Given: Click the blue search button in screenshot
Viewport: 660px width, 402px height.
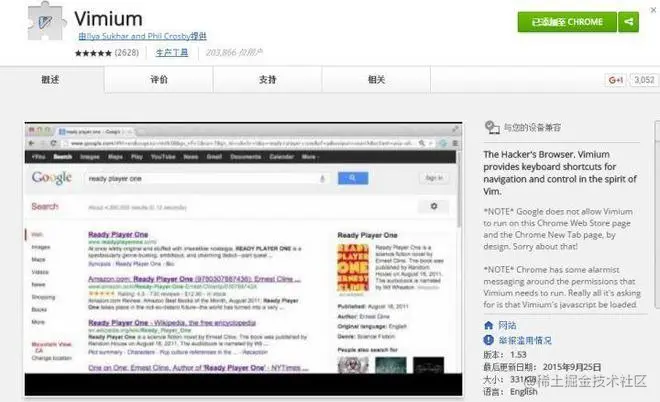Looking at the screenshot, I should pos(353,178).
